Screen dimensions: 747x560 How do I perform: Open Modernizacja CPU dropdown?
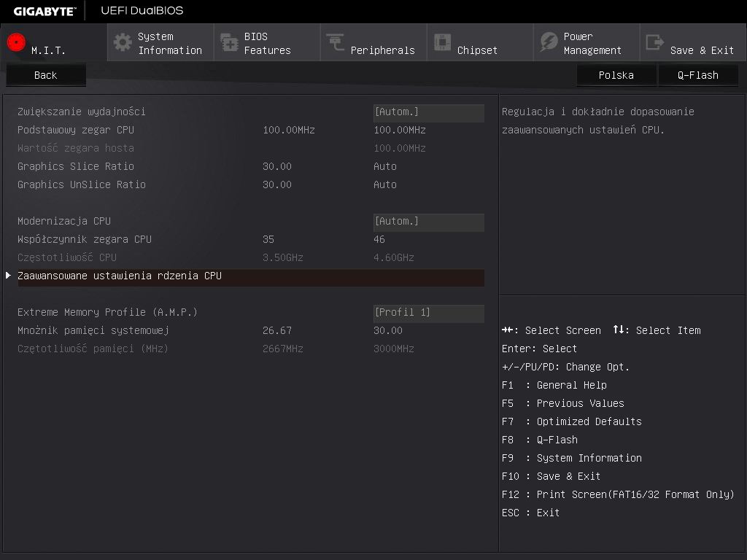coord(428,222)
